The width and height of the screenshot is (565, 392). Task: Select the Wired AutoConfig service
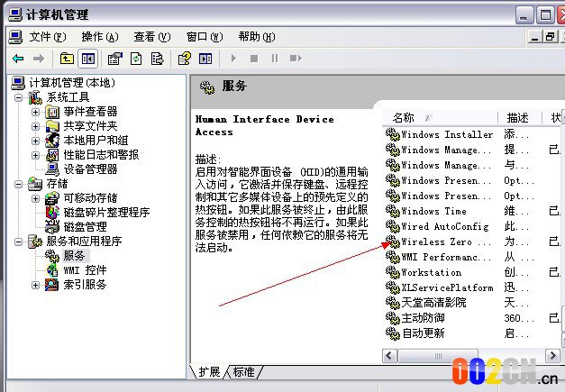click(x=445, y=226)
